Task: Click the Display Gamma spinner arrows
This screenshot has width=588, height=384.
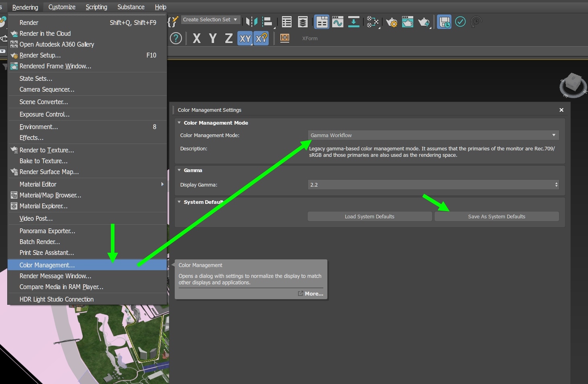Action: pos(556,185)
